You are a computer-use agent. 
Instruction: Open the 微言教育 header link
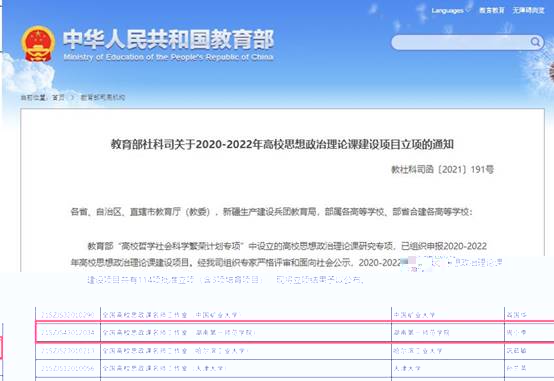point(492,11)
